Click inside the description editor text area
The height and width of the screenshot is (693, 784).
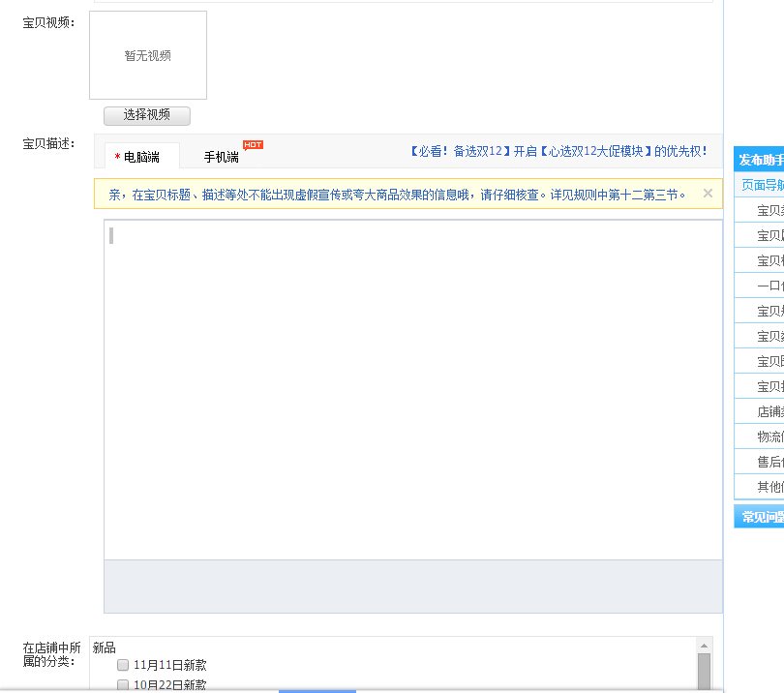point(413,387)
